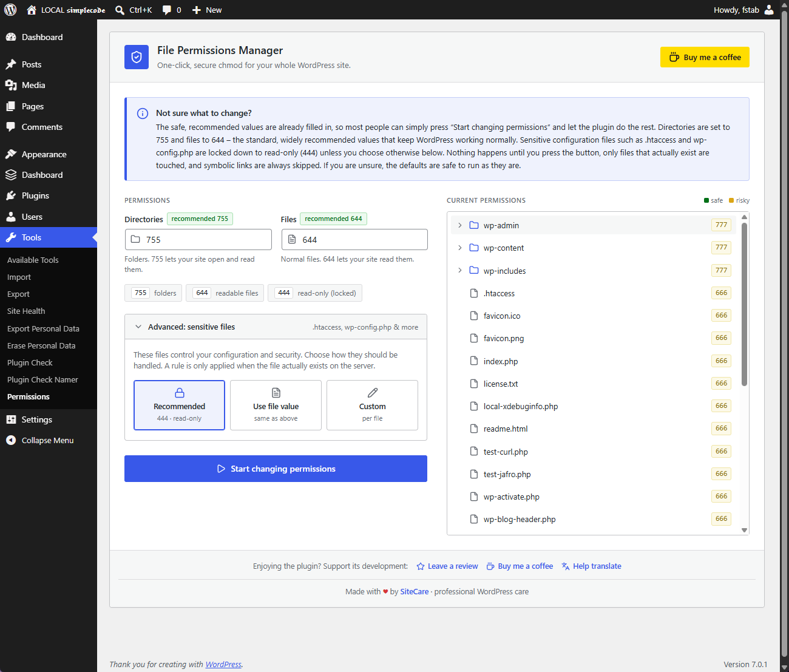Click the file tree scrollbar up arrow
The width and height of the screenshot is (789, 672).
tap(744, 217)
